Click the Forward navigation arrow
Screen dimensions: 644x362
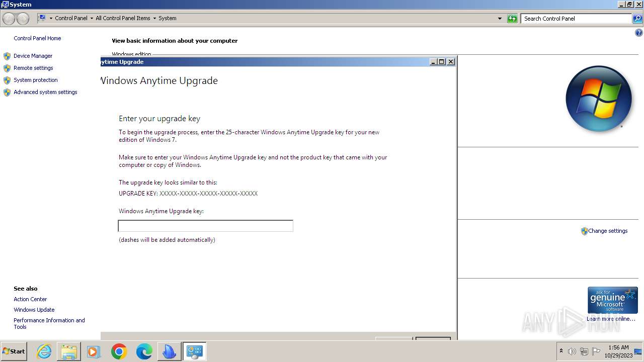23,19
